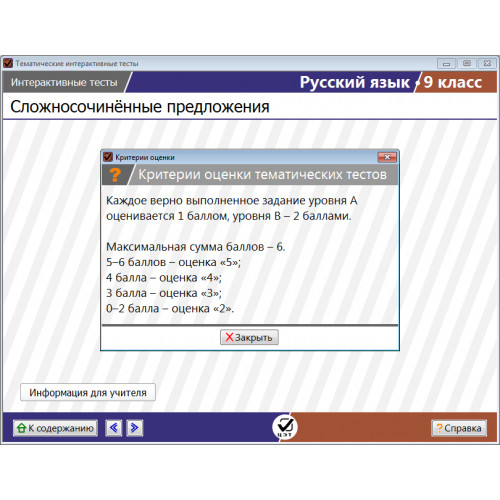Viewport: 500px width, 500px height.
Task: Go to К содержанию home button
Action: [55, 428]
